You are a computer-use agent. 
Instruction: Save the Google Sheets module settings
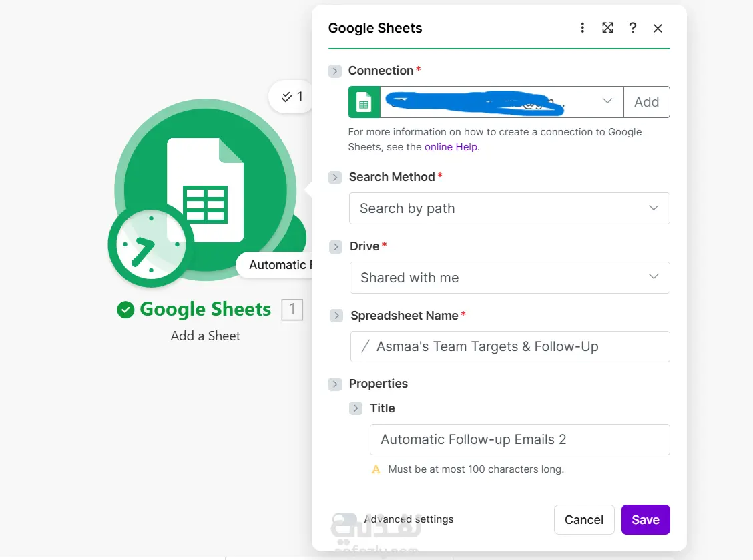pos(646,520)
